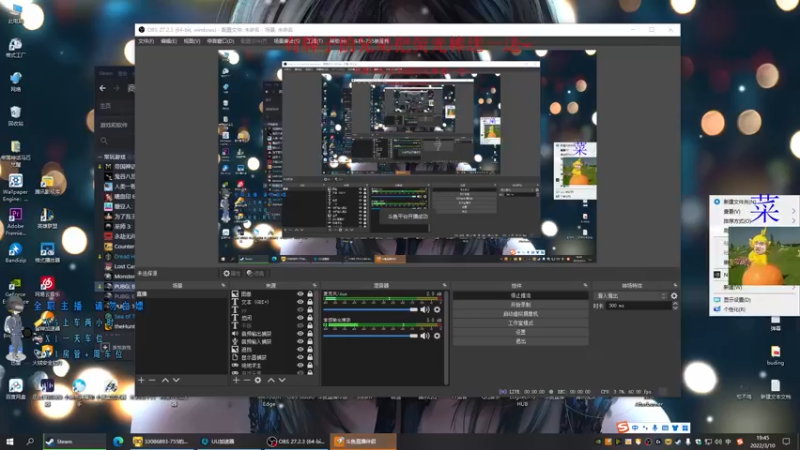
Task: Toggle visibility eye of 音频输入捕获 source
Action: pos(300,341)
